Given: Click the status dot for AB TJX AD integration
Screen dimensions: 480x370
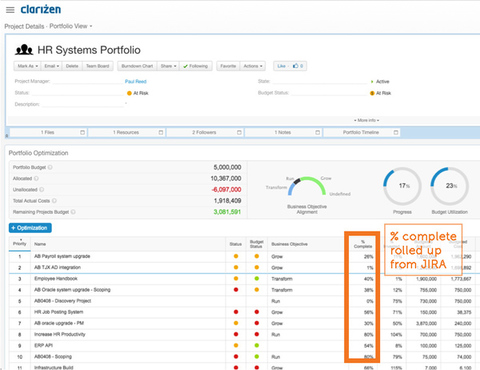Looking at the screenshot, I should pyautogui.click(x=236, y=267).
